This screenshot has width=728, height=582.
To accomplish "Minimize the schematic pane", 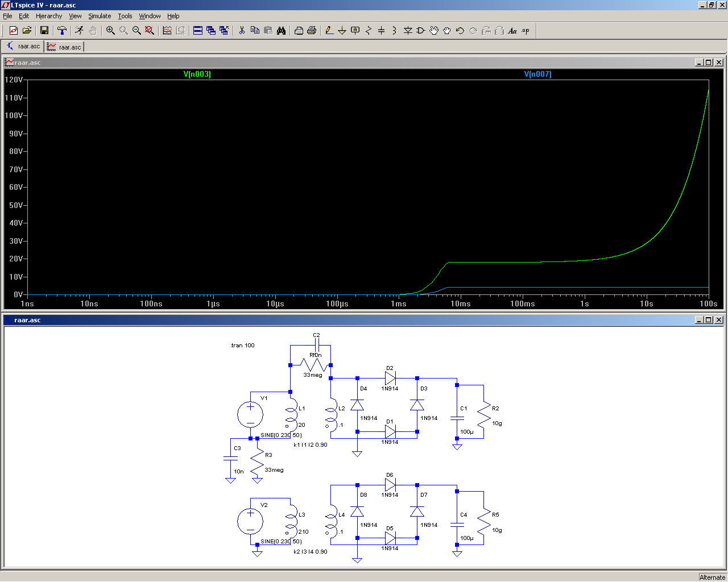I will (699, 320).
